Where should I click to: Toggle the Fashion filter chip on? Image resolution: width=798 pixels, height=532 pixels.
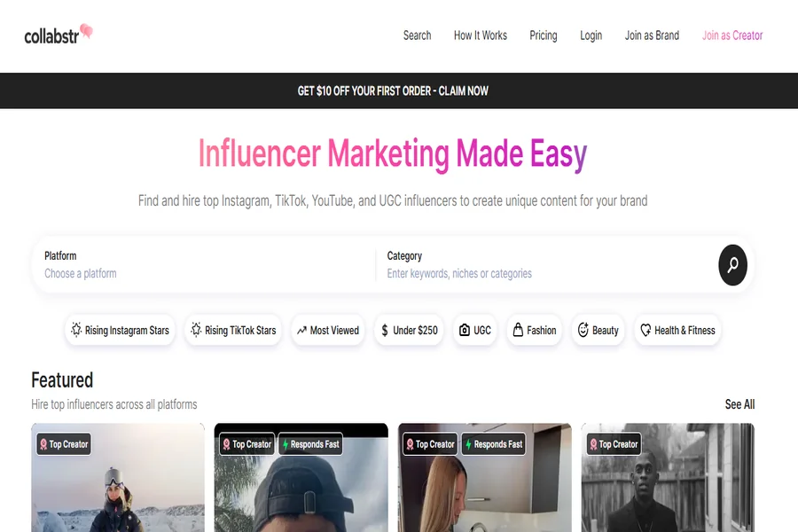pos(534,330)
